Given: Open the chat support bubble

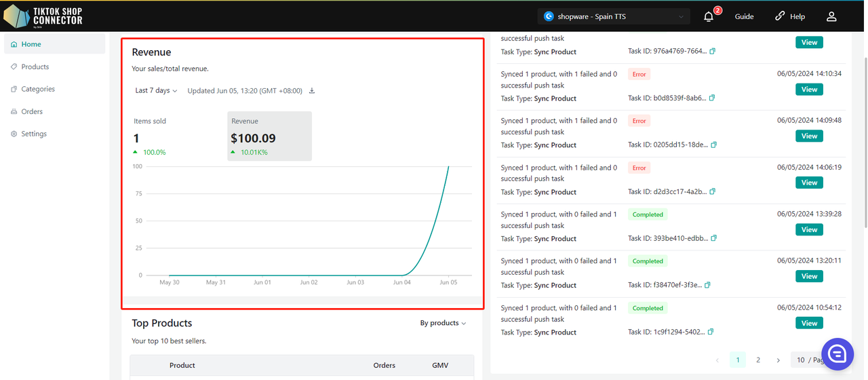Looking at the screenshot, I should [837, 354].
